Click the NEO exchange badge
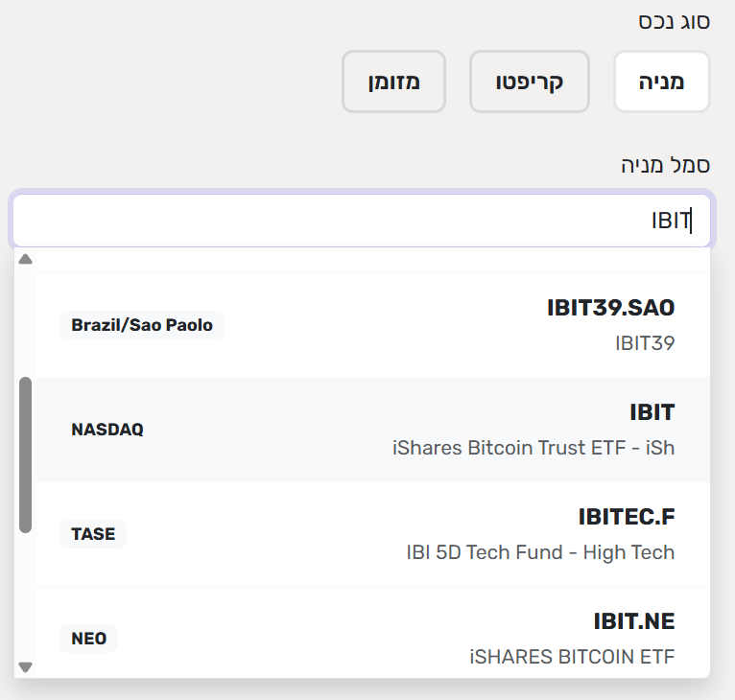The width and height of the screenshot is (735, 700). pyautogui.click(x=89, y=638)
